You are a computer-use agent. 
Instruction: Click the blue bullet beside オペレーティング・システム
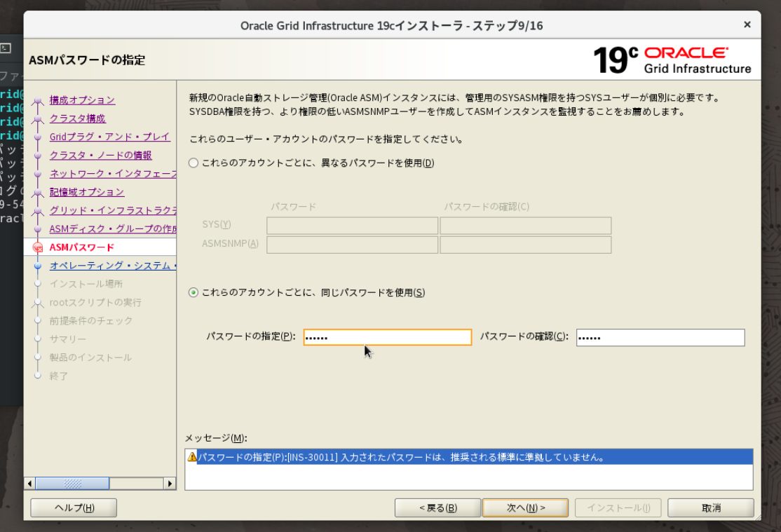coord(37,266)
